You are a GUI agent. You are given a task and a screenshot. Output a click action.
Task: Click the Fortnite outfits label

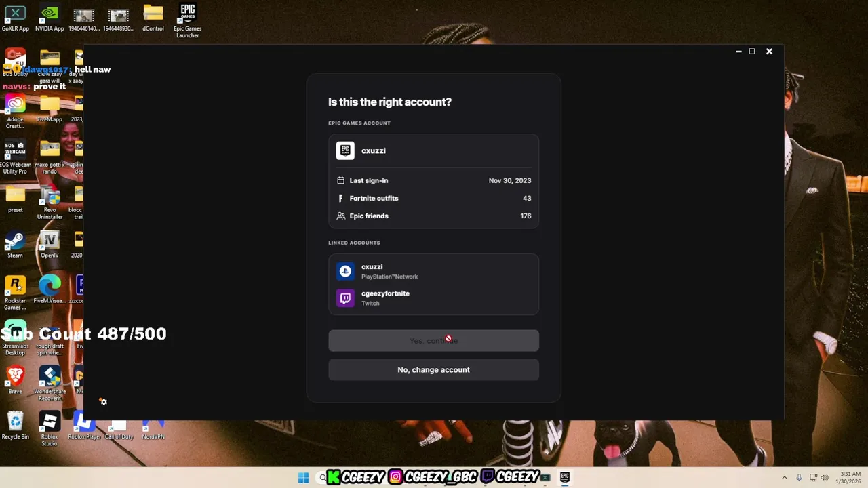click(x=374, y=198)
